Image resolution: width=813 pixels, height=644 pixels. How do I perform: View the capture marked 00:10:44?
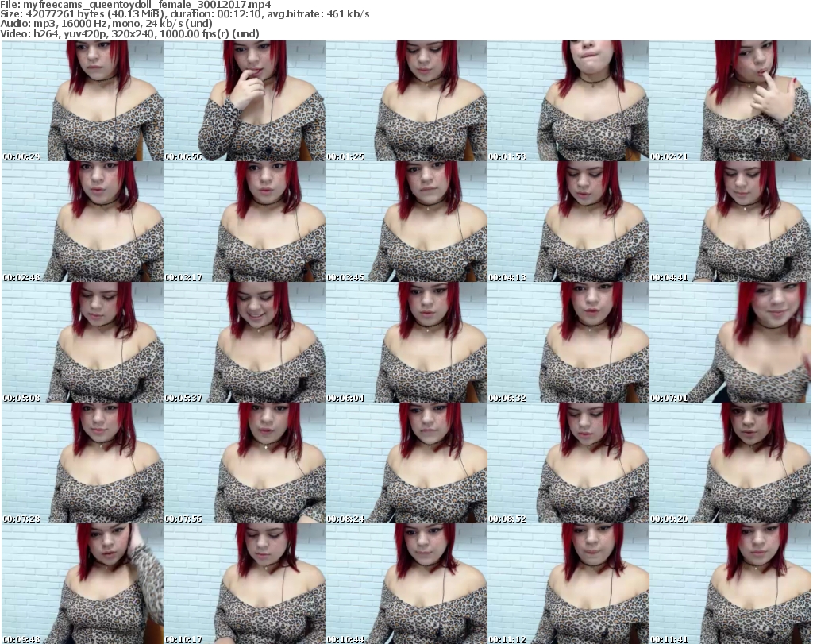coord(406,584)
